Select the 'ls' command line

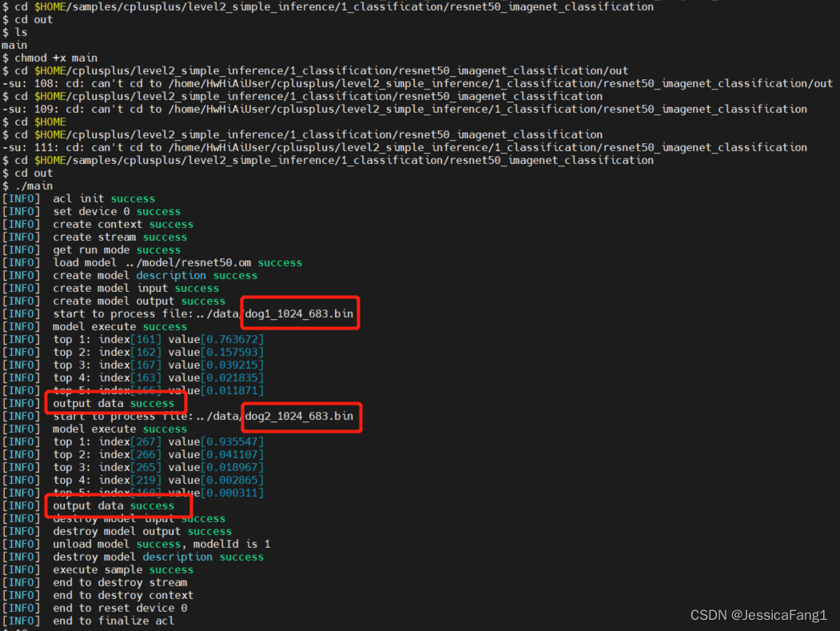pyautogui.click(x=14, y=32)
